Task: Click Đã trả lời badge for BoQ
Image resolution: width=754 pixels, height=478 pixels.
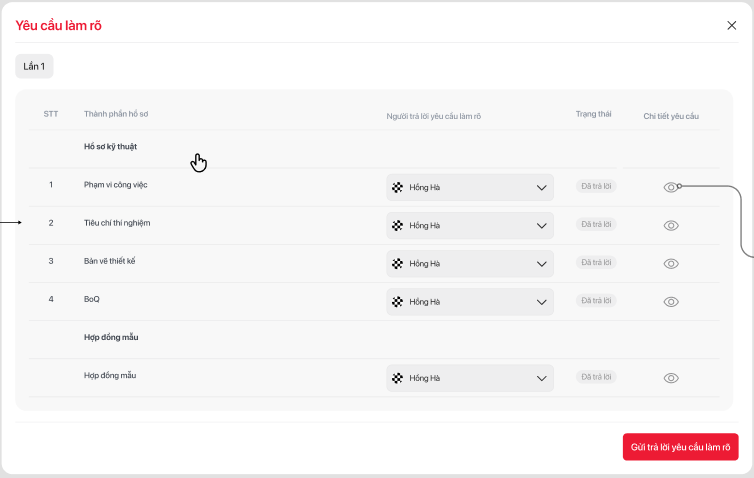Action: 597,300
